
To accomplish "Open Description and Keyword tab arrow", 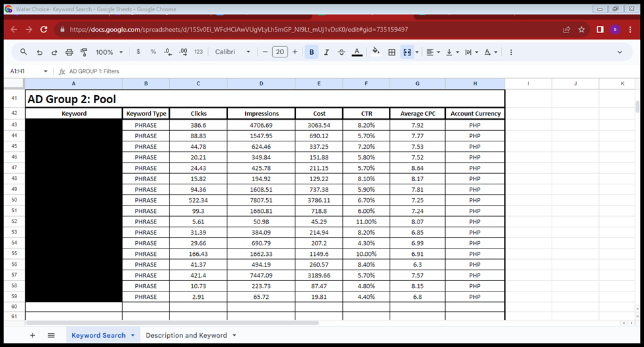I will point(234,336).
